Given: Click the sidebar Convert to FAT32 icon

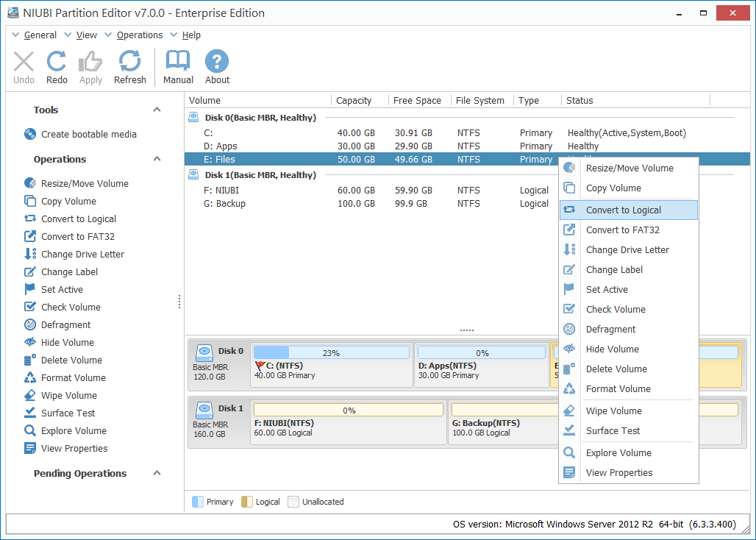Looking at the screenshot, I should (x=30, y=236).
